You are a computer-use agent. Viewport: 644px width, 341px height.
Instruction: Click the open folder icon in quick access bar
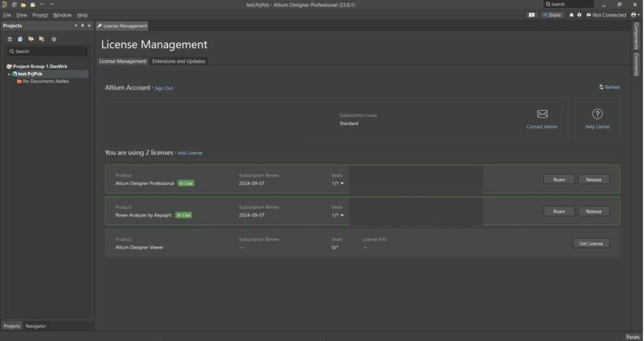23,4
